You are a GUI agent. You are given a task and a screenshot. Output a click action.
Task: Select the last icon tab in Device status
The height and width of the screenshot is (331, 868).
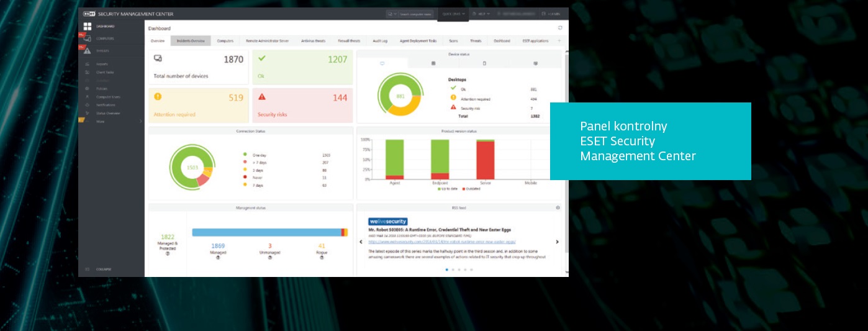coord(535,63)
